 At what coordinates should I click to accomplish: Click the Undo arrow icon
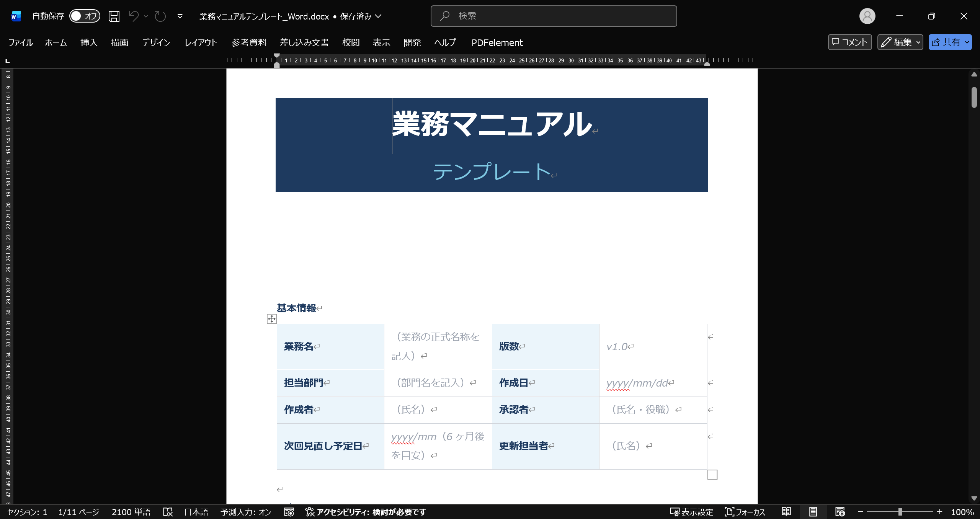click(x=134, y=16)
